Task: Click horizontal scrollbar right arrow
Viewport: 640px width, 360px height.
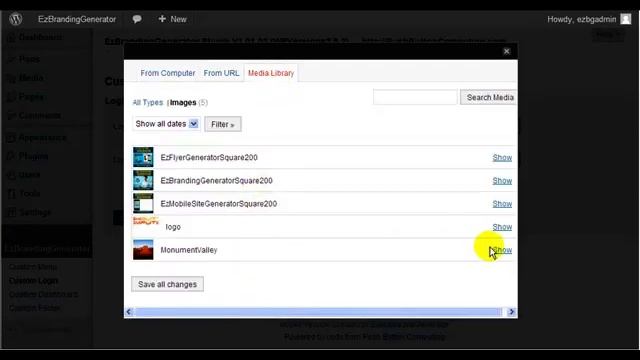Action: coord(511,312)
